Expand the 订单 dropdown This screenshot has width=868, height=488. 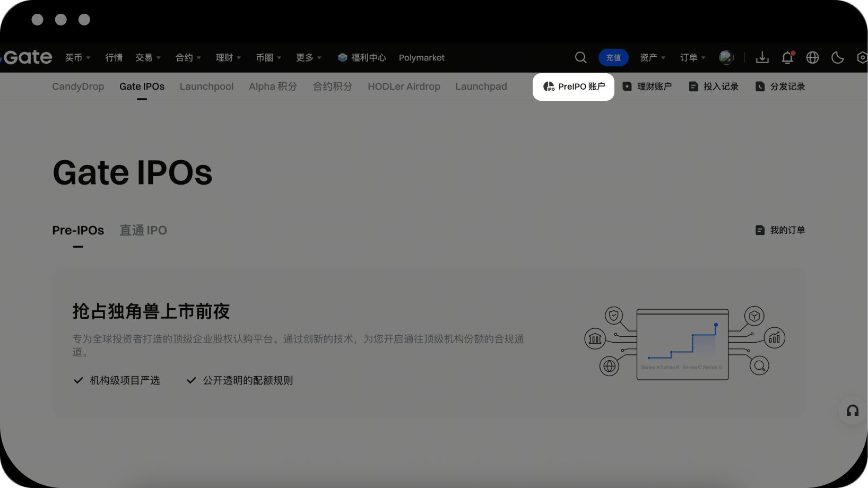point(693,57)
